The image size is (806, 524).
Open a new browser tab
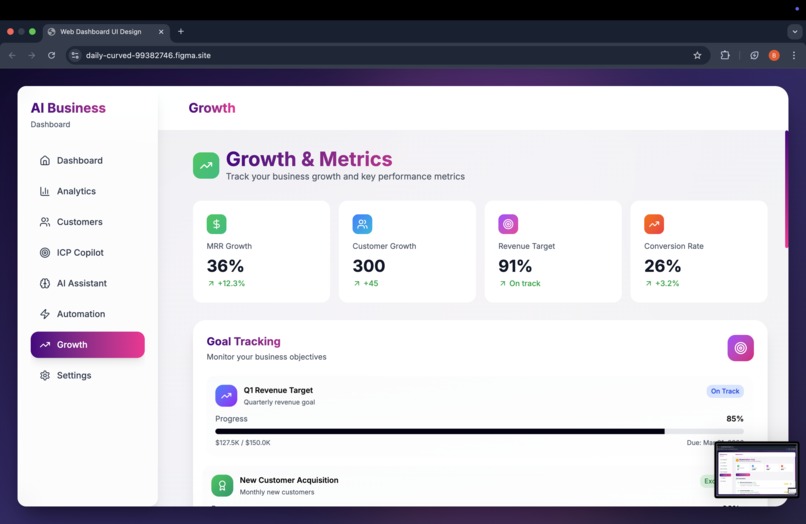pyautogui.click(x=181, y=31)
